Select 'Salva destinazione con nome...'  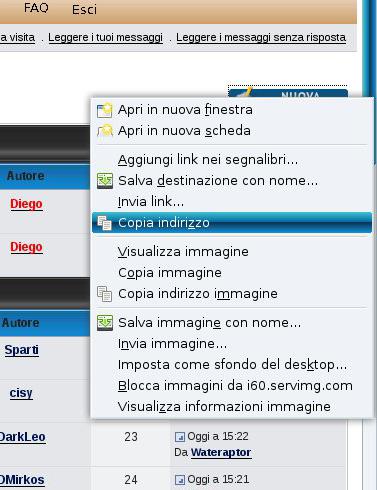coord(232,181)
